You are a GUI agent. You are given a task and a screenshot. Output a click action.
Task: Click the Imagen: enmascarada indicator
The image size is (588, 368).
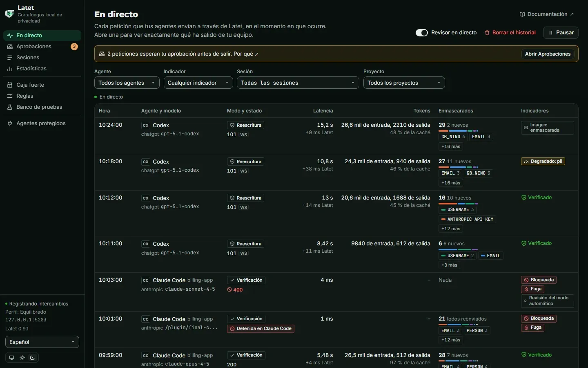(x=547, y=128)
